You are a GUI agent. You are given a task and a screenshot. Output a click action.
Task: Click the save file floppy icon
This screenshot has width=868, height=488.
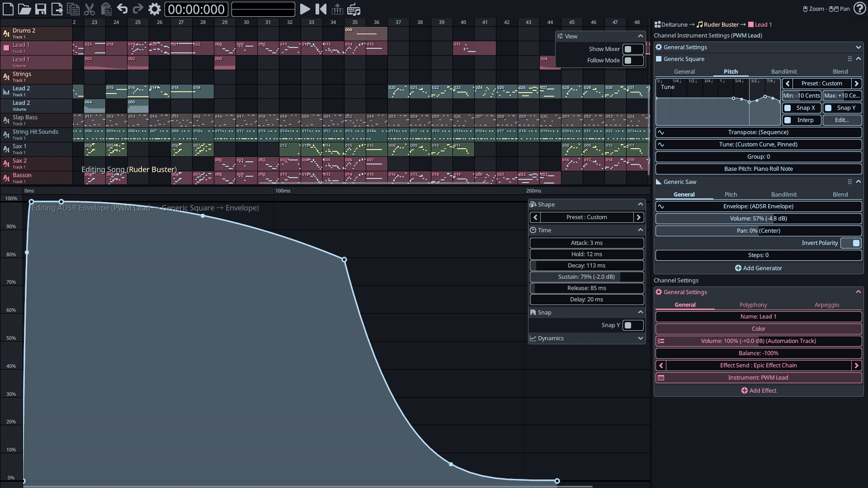[x=41, y=9]
